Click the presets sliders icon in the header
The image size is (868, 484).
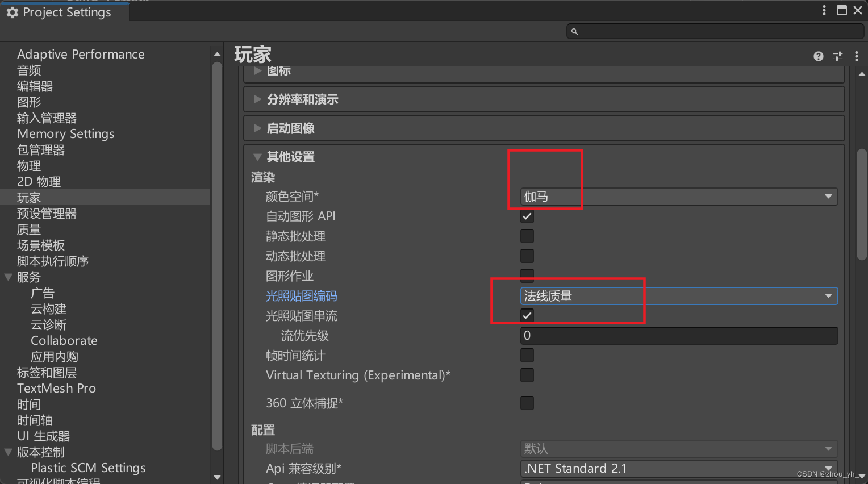click(x=837, y=56)
